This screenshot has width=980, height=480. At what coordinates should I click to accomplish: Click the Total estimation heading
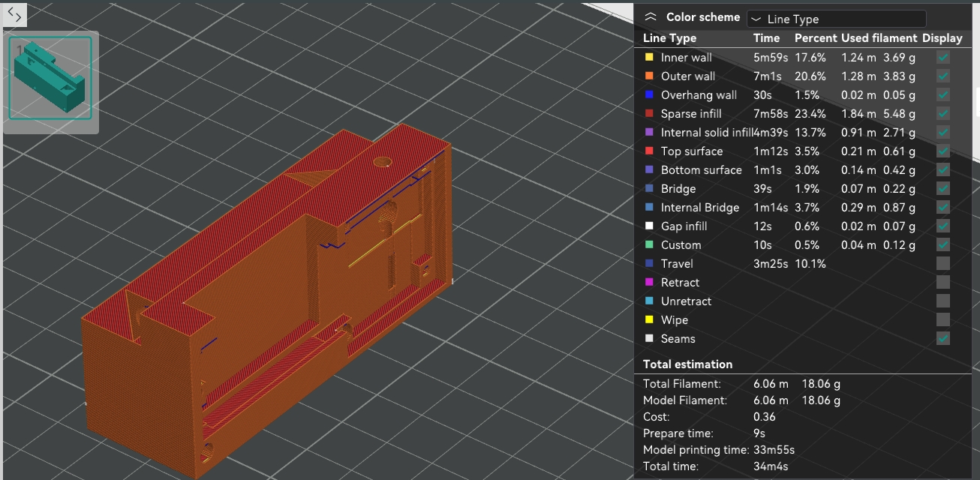point(687,364)
